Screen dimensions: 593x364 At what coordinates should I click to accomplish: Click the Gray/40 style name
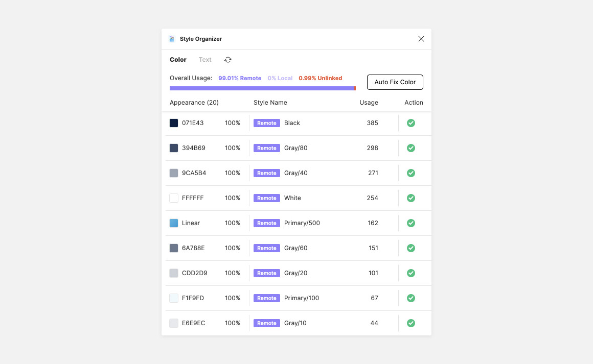[x=295, y=173]
